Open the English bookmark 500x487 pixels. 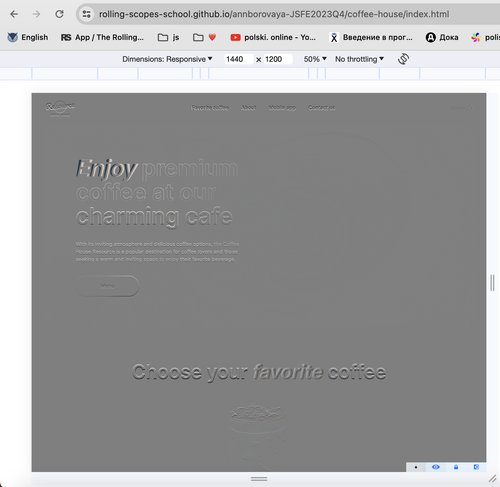(28, 37)
